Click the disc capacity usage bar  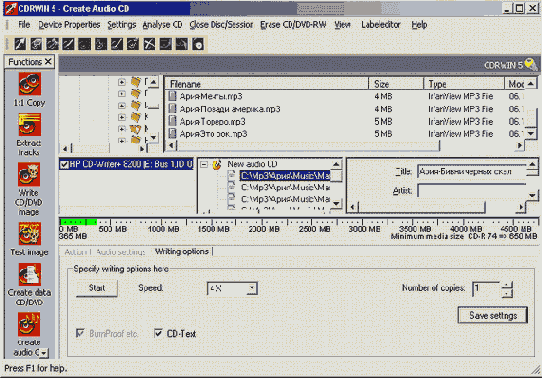pos(299,221)
